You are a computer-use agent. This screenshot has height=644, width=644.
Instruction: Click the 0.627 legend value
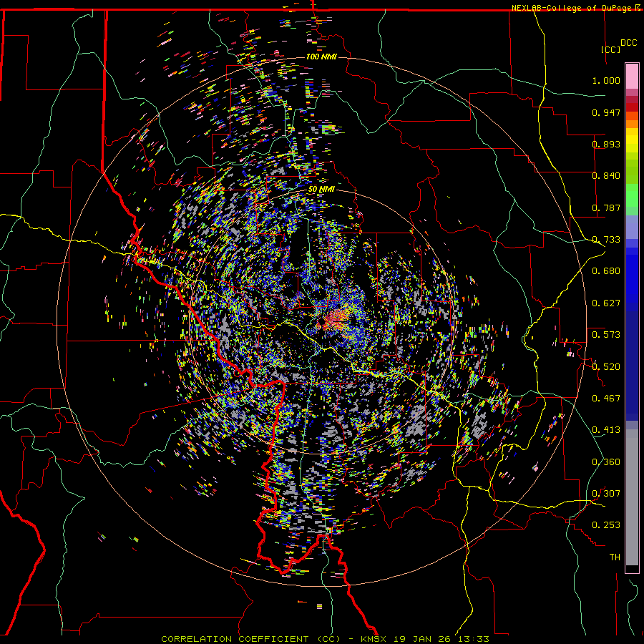606,303
